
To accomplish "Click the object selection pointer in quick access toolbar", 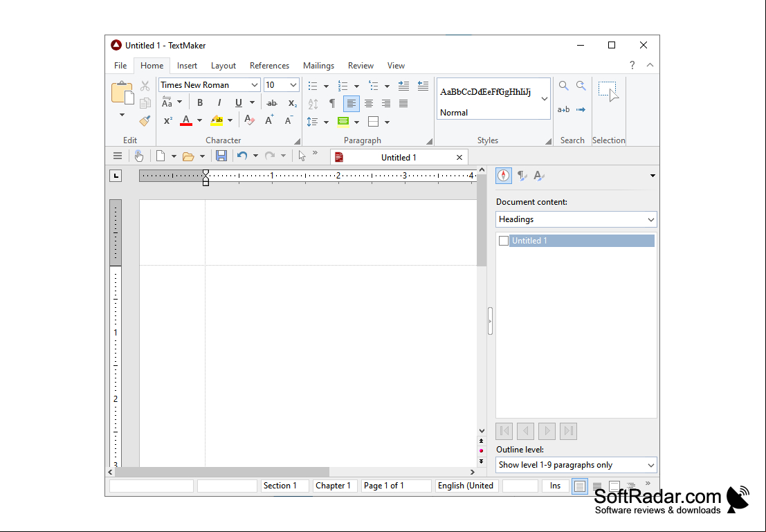I will 302,156.
